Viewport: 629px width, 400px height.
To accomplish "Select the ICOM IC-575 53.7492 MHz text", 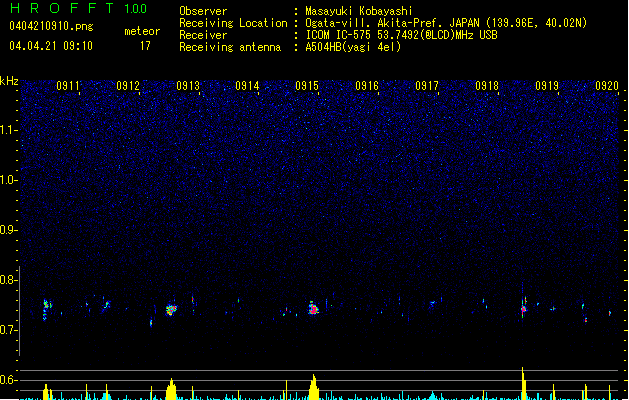I will click(x=401, y=35).
